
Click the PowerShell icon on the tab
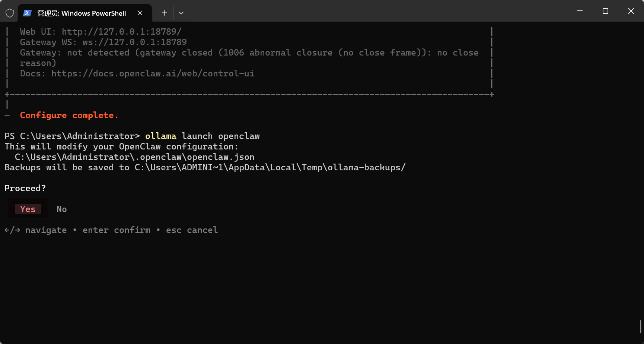[x=27, y=13]
